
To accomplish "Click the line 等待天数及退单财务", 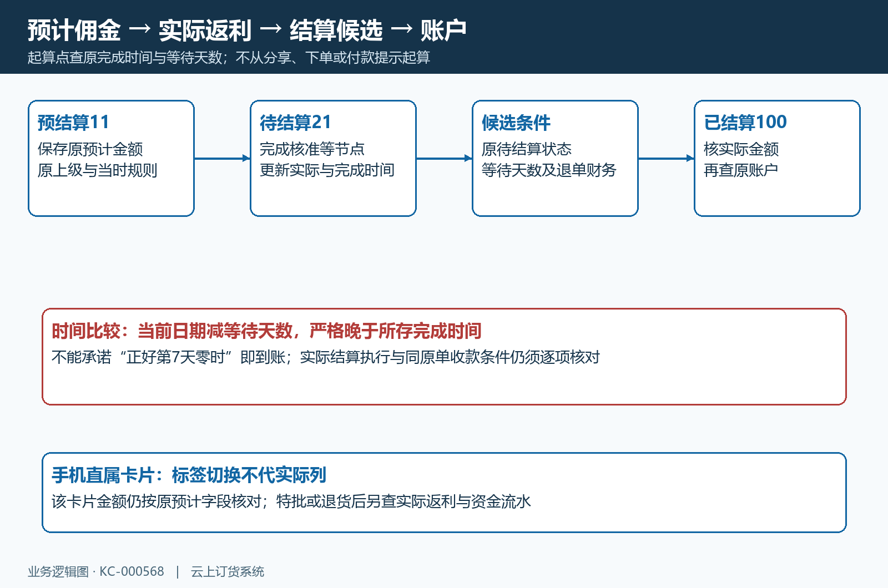I will click(549, 170).
